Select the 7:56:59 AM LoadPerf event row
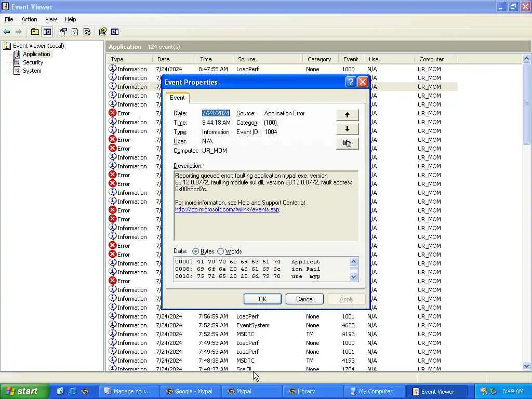This screenshot has height=399, width=532. point(282,316)
